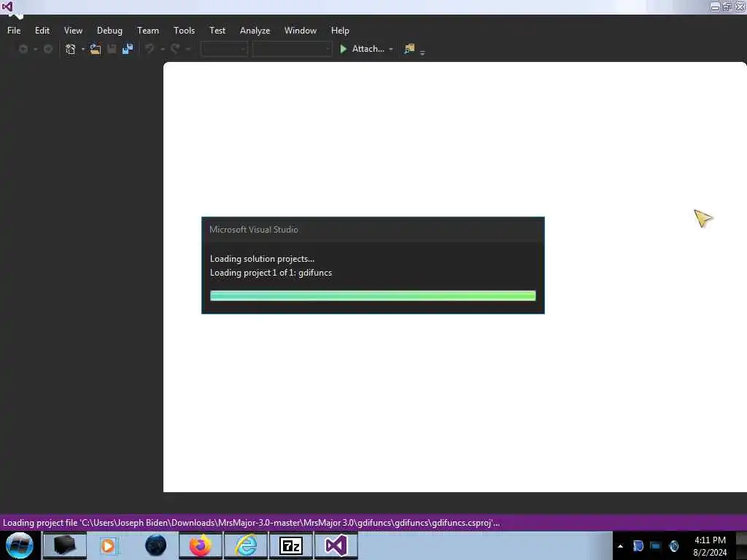
Task: Click the first tray icon beside the arrow
Action: (638, 546)
